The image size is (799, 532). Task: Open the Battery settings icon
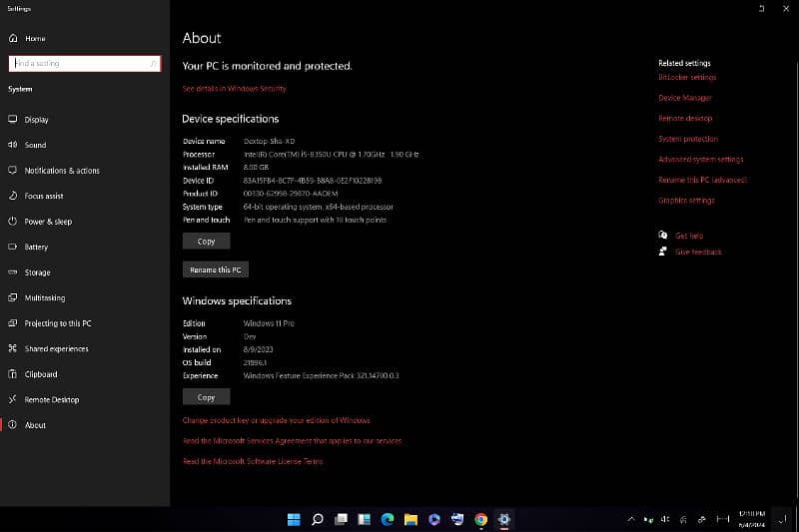pos(13,247)
